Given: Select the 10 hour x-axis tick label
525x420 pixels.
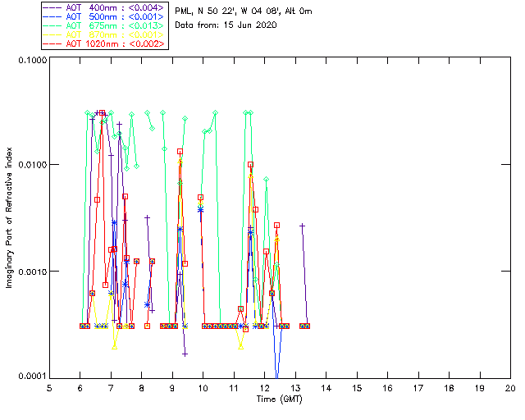Looking at the screenshot, I should [203, 387].
